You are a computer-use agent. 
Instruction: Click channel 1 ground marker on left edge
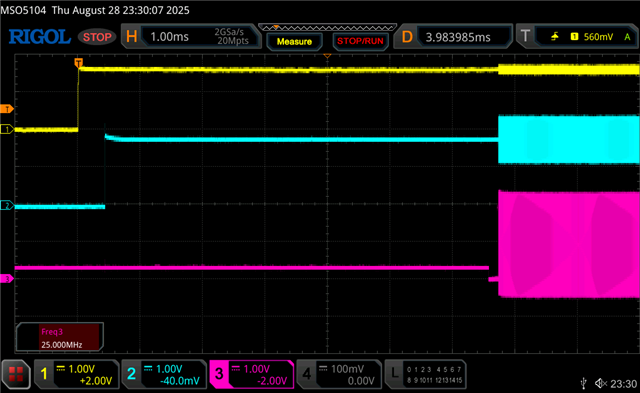(x=7, y=129)
